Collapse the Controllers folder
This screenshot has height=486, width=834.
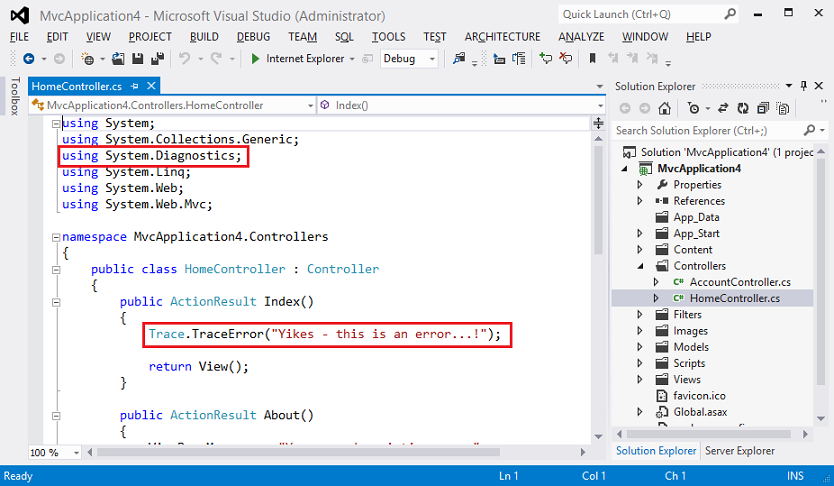pos(640,266)
